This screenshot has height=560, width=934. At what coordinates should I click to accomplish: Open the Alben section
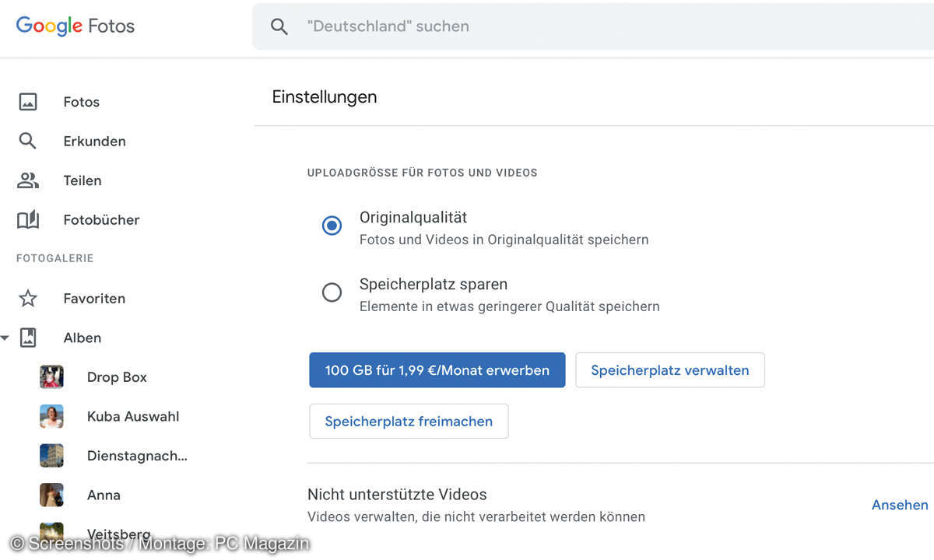click(x=83, y=338)
